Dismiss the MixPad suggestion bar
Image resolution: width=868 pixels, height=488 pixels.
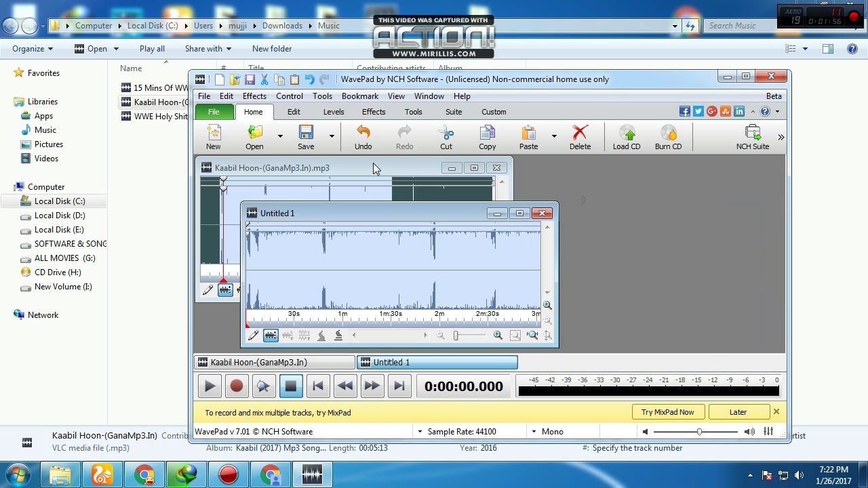pos(776,412)
